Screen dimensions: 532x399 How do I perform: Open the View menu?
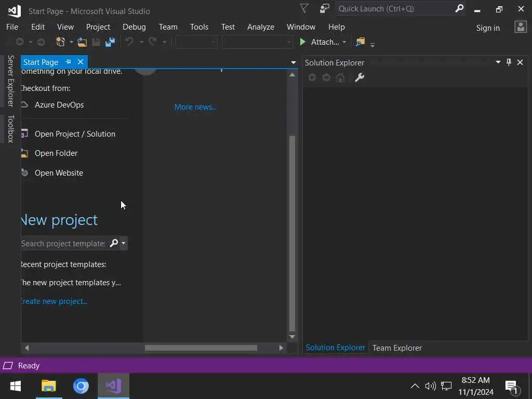point(65,27)
